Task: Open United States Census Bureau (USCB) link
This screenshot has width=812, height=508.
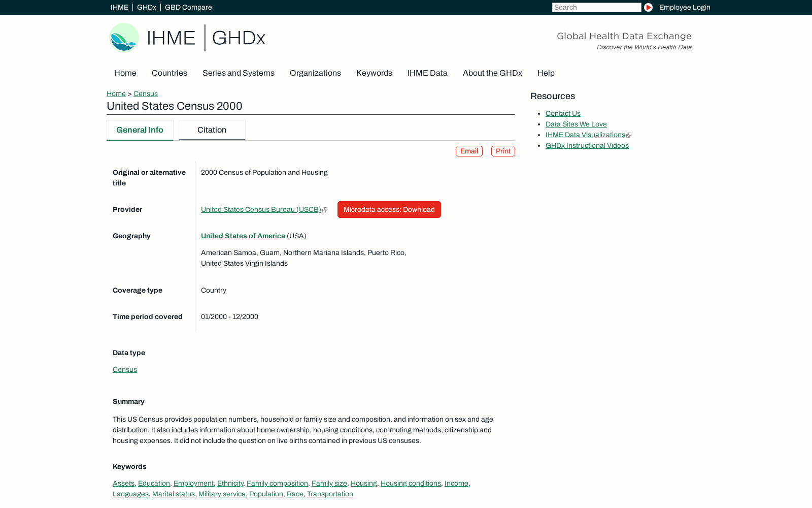Action: [261, 209]
